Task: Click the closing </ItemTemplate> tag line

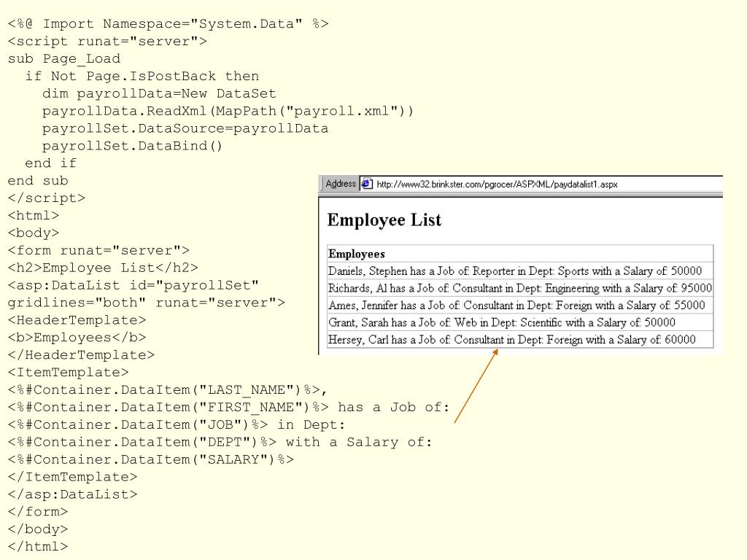Action: (x=72, y=477)
